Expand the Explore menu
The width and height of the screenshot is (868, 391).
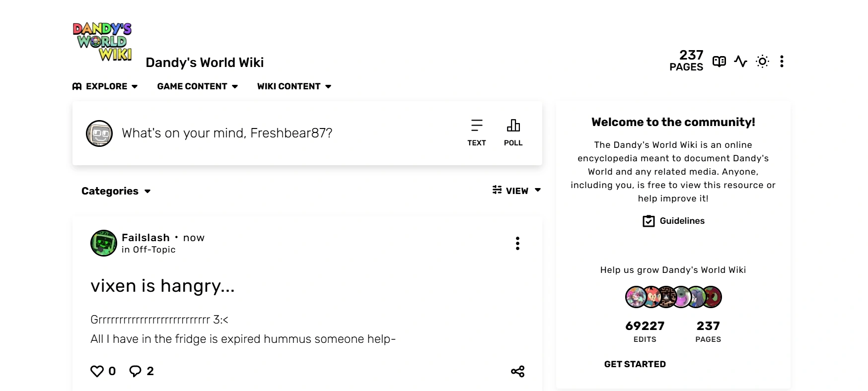click(105, 86)
